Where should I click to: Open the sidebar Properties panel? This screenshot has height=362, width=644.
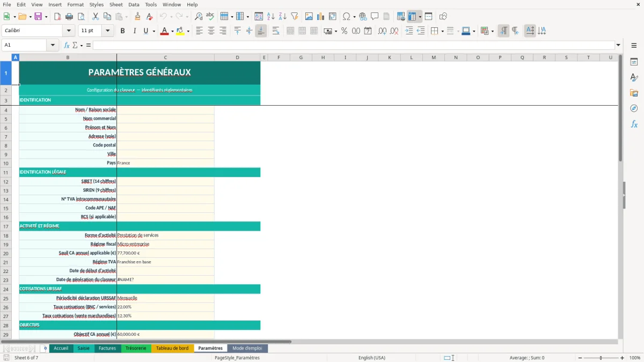(x=634, y=62)
